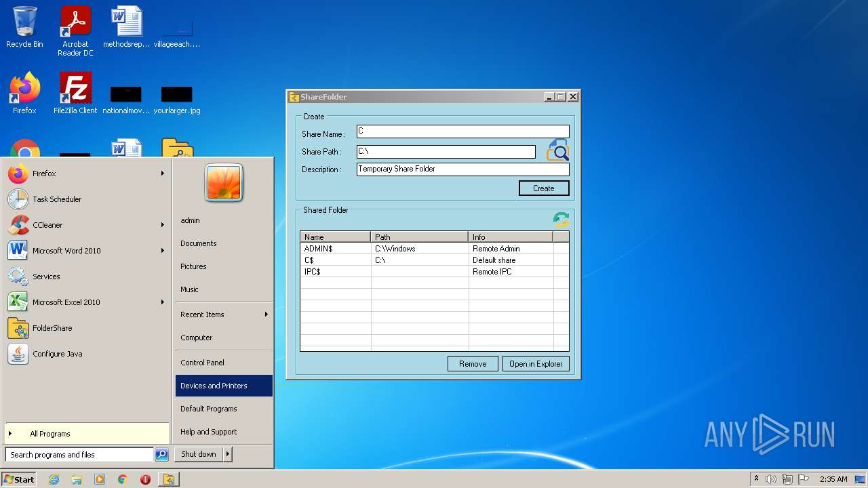
Task: Open Firefox from Start menu list
Action: 86,174
